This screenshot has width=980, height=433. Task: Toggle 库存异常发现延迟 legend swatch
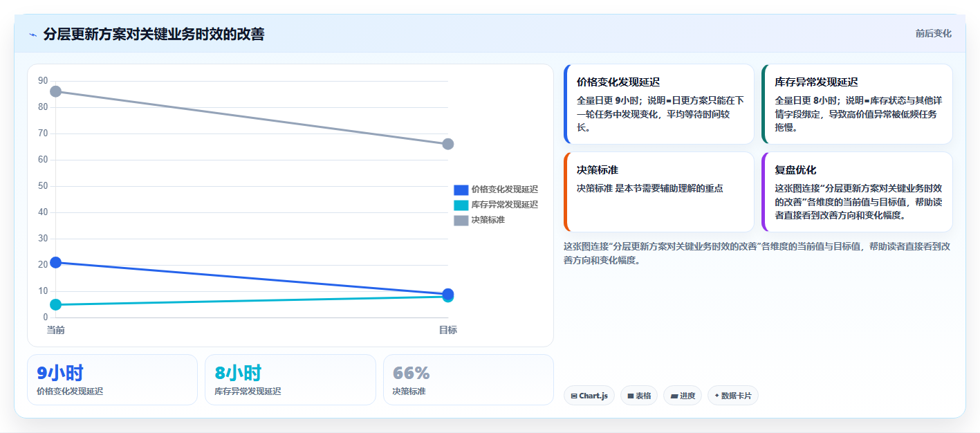tap(461, 205)
